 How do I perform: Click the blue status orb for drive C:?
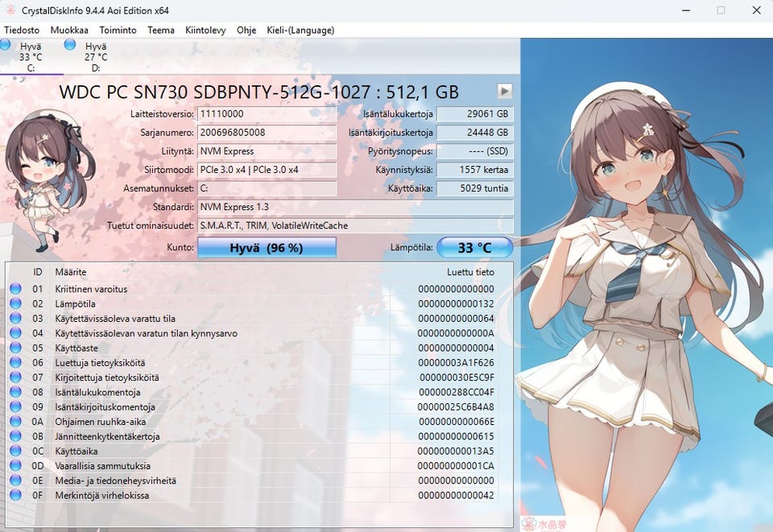[6, 44]
